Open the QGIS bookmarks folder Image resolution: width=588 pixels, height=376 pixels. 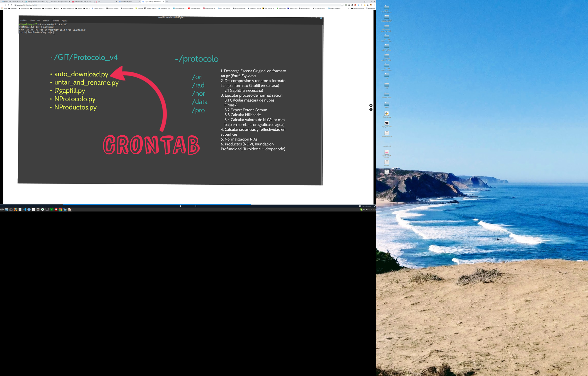click(x=57, y=8)
